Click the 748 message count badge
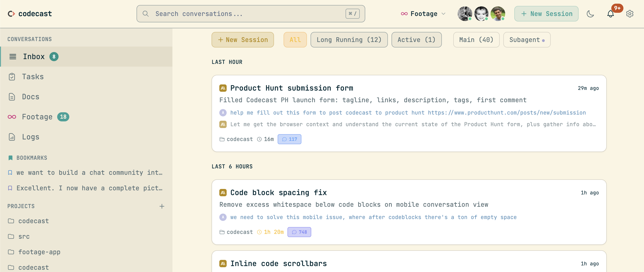This screenshot has height=272, width=644. click(x=299, y=232)
